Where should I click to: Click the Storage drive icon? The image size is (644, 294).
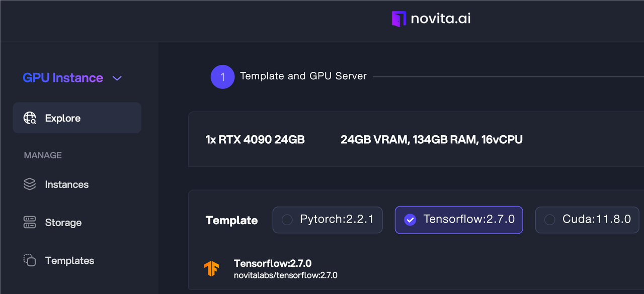click(x=30, y=222)
